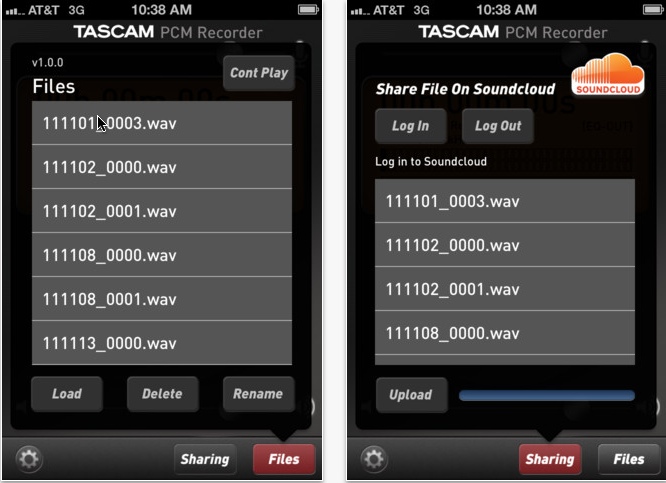666x483 pixels.
Task: Tap the Cont Play button
Action: [x=259, y=73]
